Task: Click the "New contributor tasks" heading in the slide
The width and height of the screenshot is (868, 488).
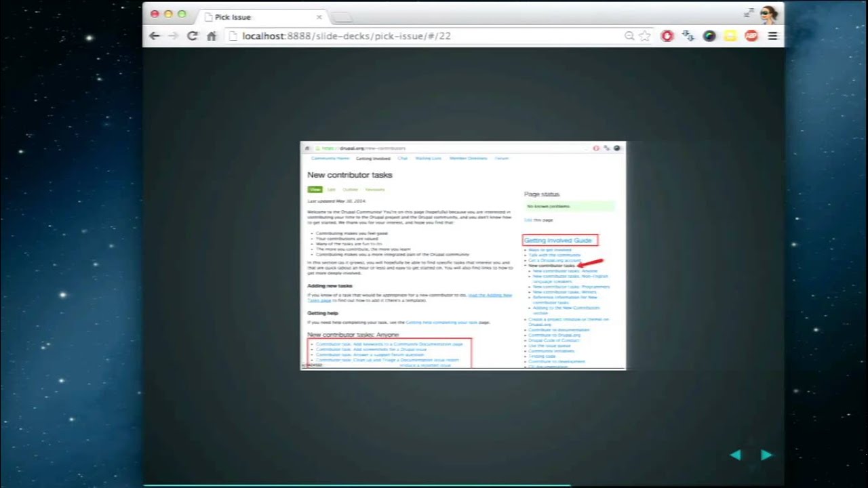Action: (350, 175)
